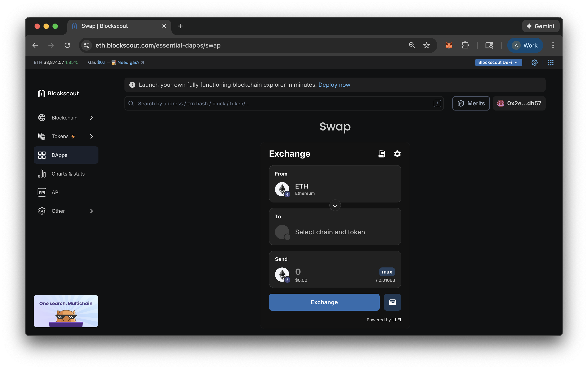Expand the Other sidebar submenu
Image resolution: width=588 pixels, height=369 pixels.
pos(58,211)
